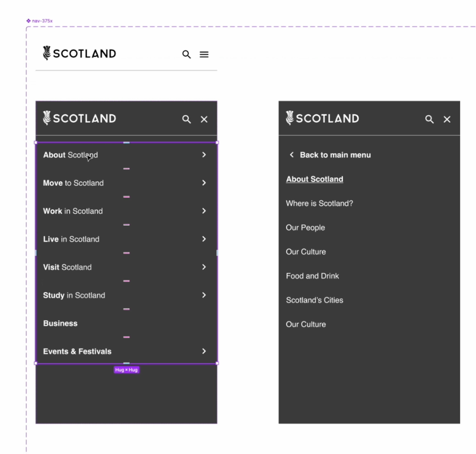Open the Our People link
Viewport: 476px width, 454px height.
[x=305, y=228]
